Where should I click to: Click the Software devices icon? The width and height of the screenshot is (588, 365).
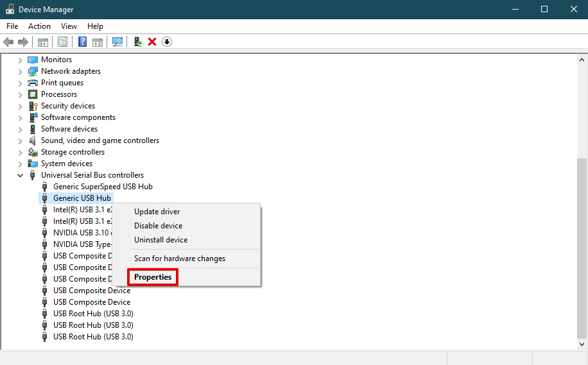click(33, 129)
